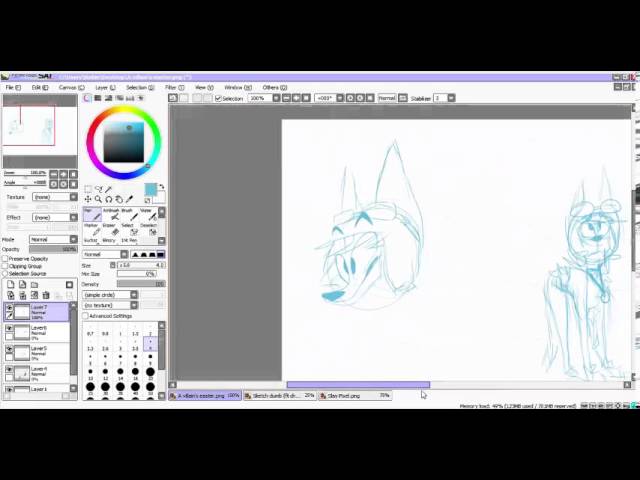Show the RGB slider panel

pos(98,98)
